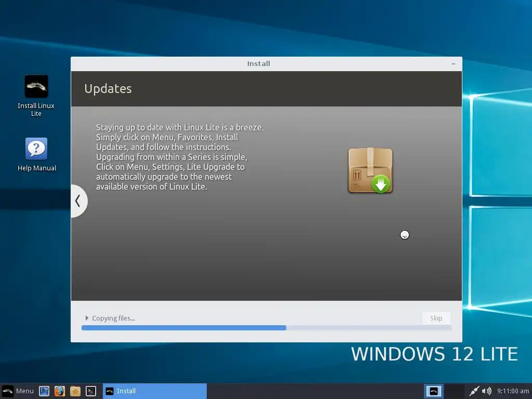Open the Install Linux Lite desktop icon
The width and height of the screenshot is (532, 399).
click(x=36, y=96)
